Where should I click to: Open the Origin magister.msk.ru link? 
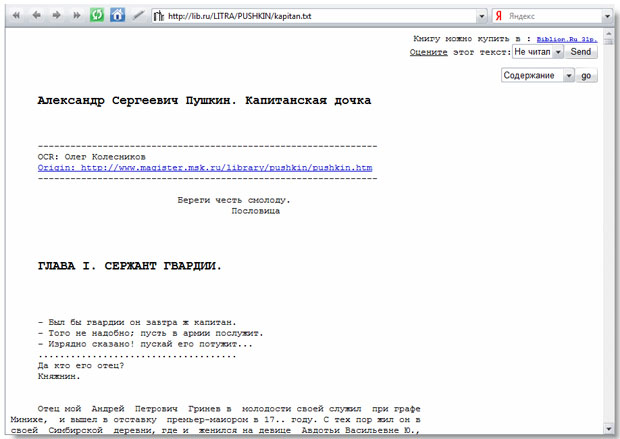(x=205, y=168)
